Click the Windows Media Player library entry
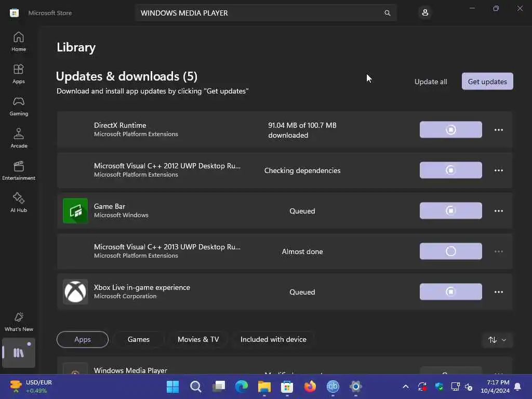The image size is (532, 399). click(x=284, y=366)
